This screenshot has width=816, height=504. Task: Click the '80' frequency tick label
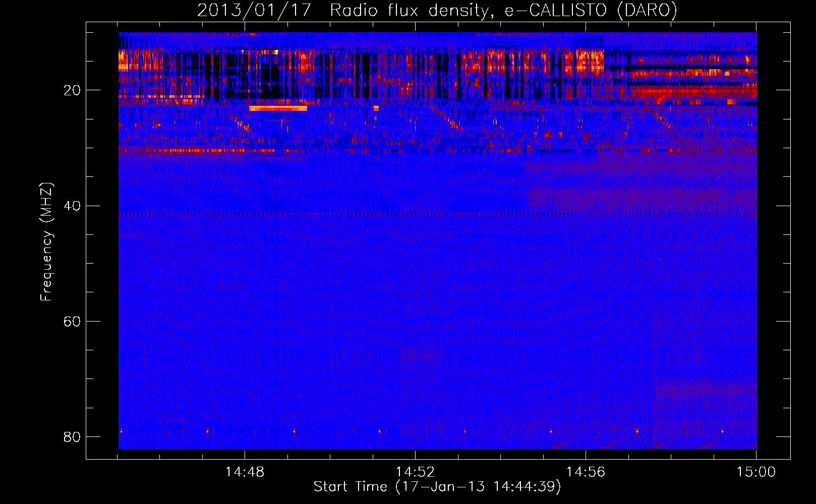[x=72, y=436]
